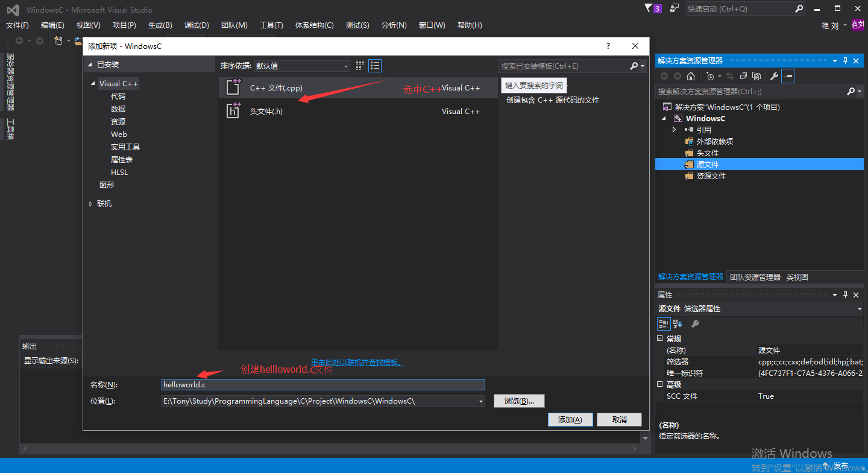
Task: Collapse the WindowsC project node
Action: pos(664,119)
